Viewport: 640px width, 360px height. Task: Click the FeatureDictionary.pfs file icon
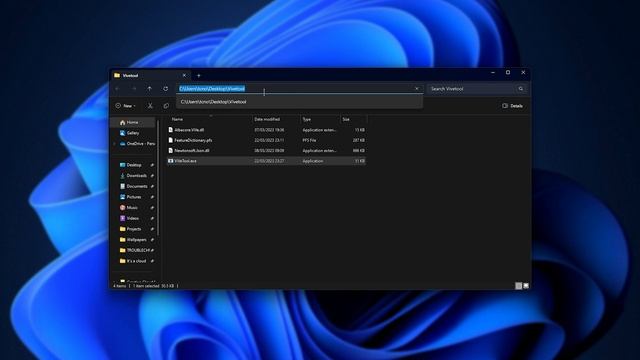click(171, 140)
